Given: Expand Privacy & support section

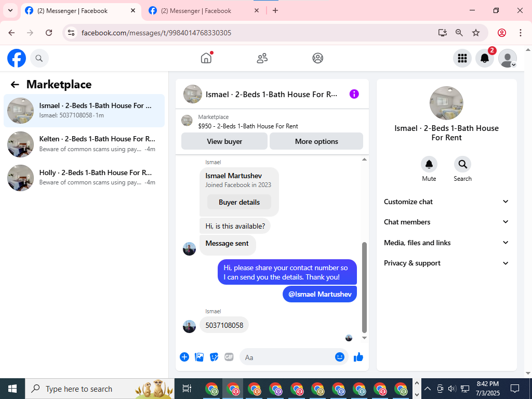Looking at the screenshot, I should tap(446, 263).
